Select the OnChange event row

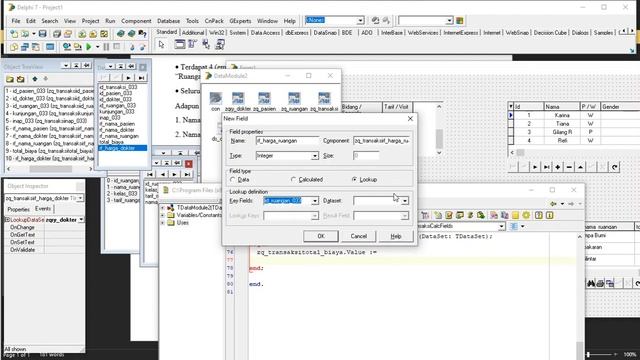pyautogui.click(x=44, y=227)
